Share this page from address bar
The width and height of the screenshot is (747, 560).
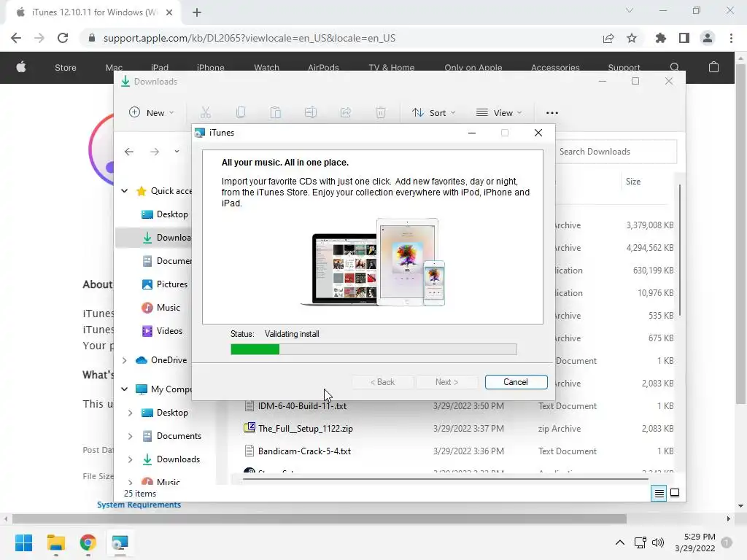click(x=608, y=38)
